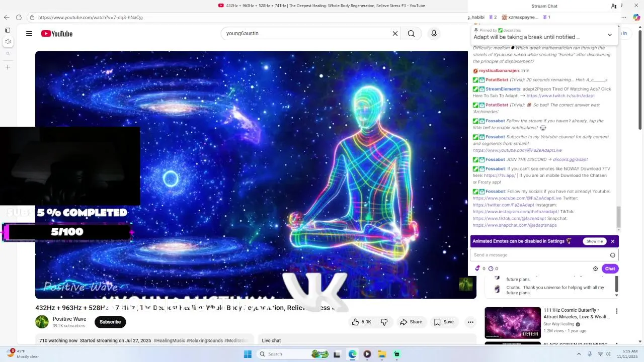Open the community users icon in Stream Chat
Image resolution: width=644 pixels, height=362 pixels.
[614, 6]
